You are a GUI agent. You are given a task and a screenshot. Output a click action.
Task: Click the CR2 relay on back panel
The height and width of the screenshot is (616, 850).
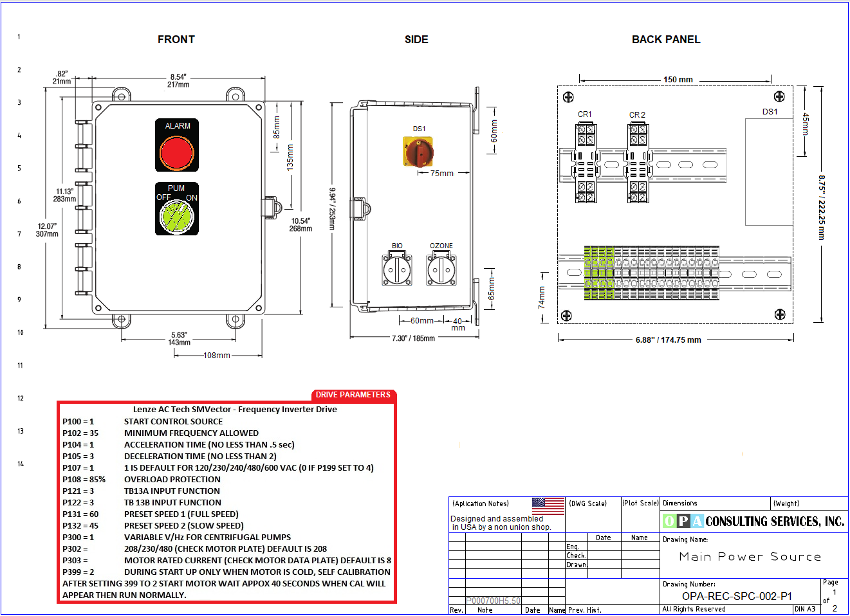click(638, 163)
